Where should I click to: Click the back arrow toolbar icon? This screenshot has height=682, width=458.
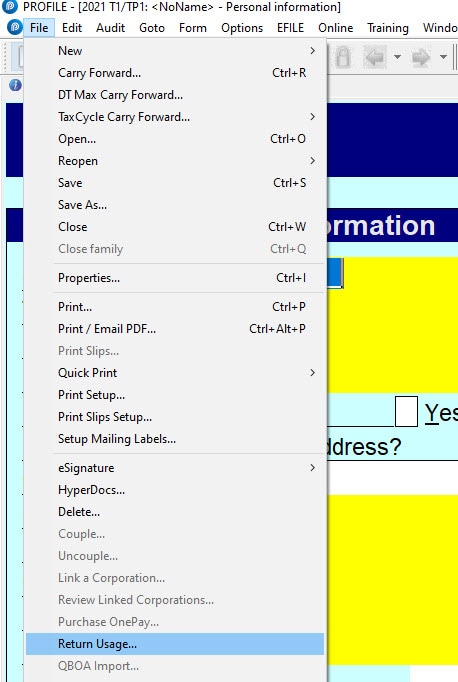[374, 57]
